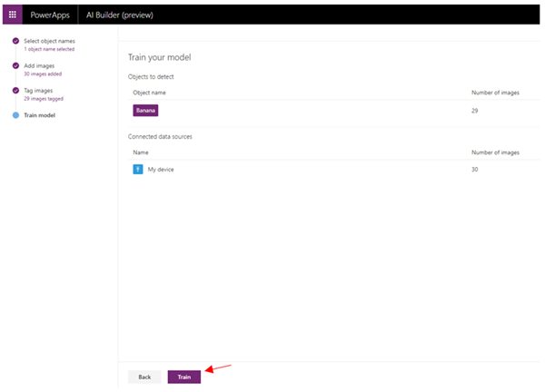
Task: Click the Name column header under data sources
Action: click(x=140, y=152)
